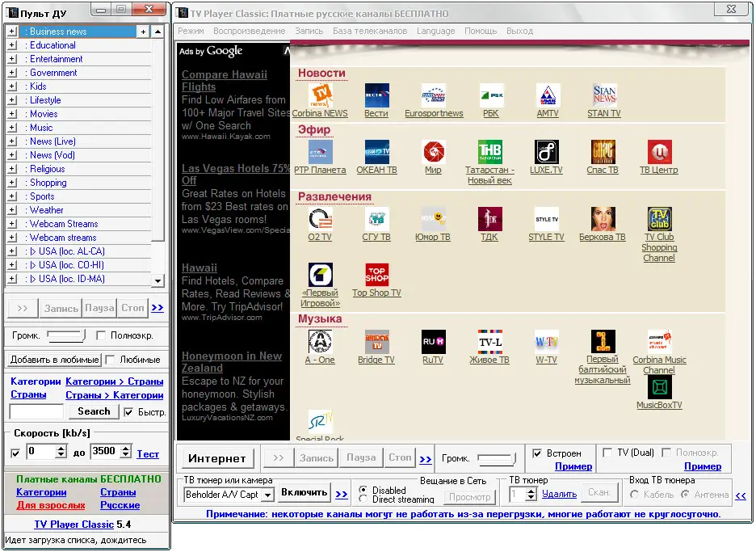756x552 pixels.
Task: Select the Top Shop TV icon
Action: point(376,275)
